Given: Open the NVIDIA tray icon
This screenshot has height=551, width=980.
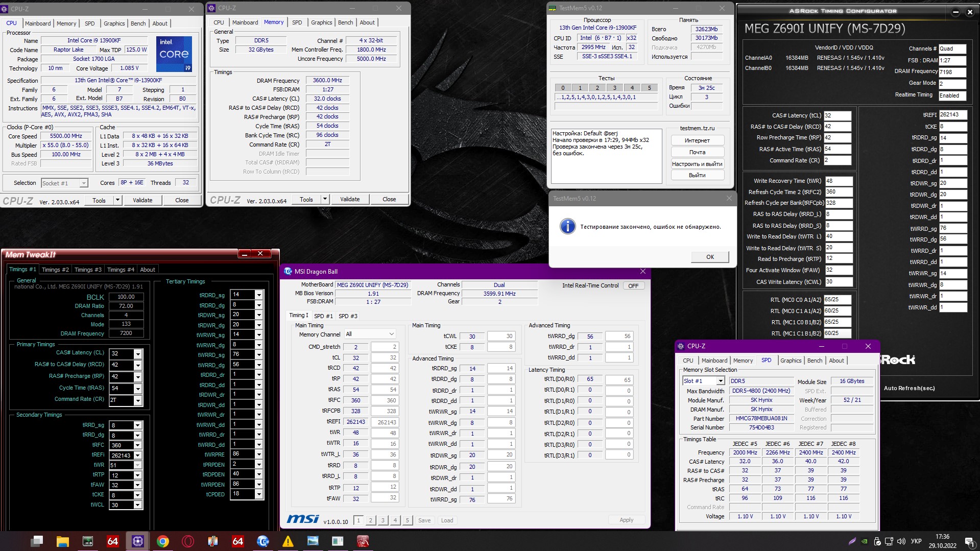Looking at the screenshot, I should (864, 541).
